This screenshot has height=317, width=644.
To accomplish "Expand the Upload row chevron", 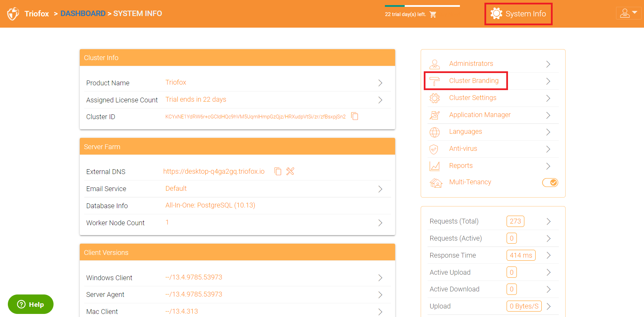I will (x=549, y=306).
